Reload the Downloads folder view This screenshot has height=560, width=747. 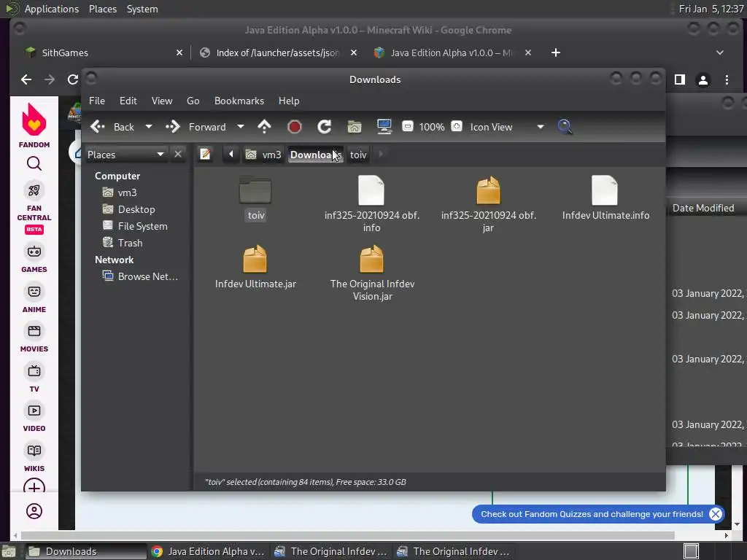point(325,127)
